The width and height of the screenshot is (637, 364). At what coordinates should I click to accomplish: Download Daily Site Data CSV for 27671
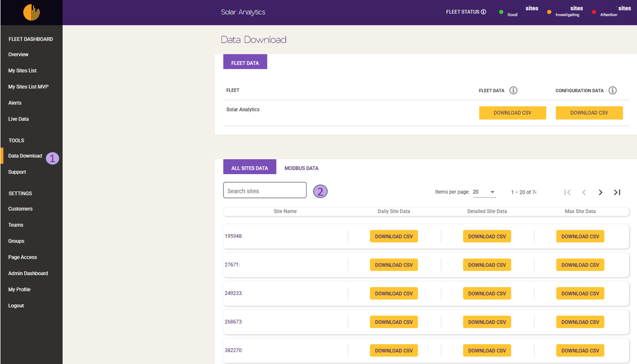point(394,265)
